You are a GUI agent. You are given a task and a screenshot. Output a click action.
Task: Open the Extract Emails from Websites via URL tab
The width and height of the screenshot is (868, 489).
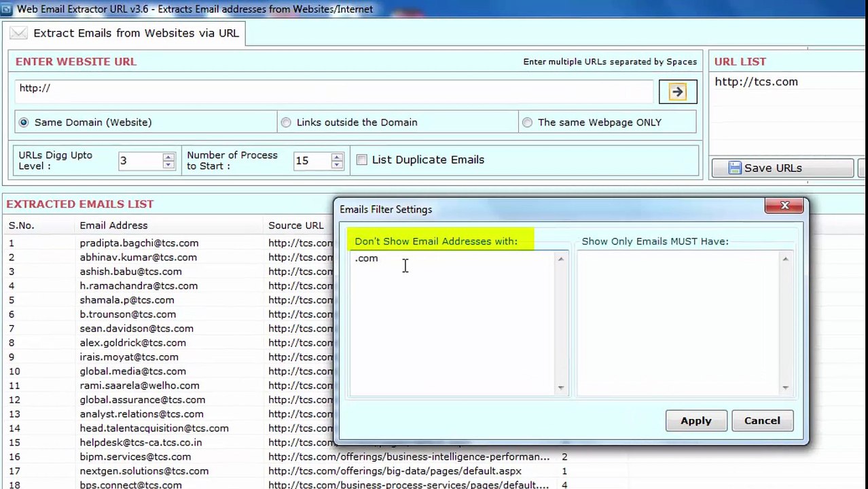click(125, 33)
